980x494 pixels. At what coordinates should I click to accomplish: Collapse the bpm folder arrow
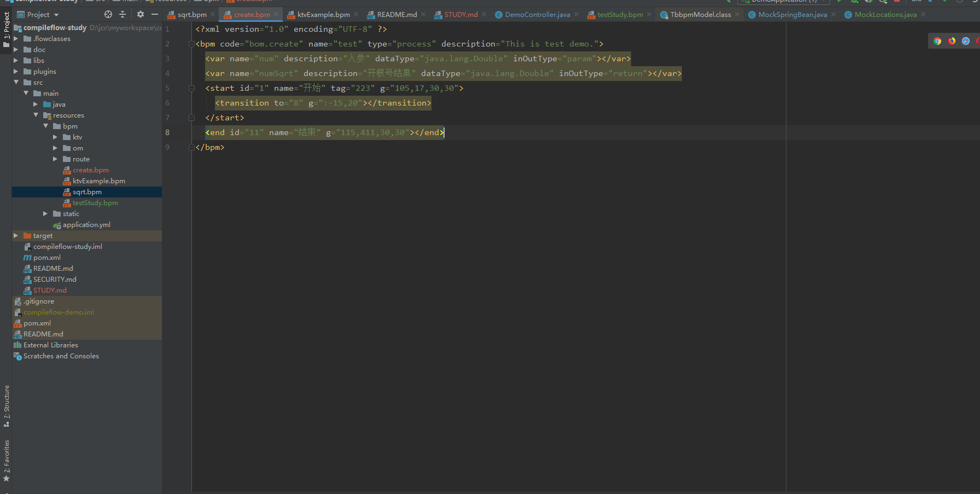click(45, 126)
